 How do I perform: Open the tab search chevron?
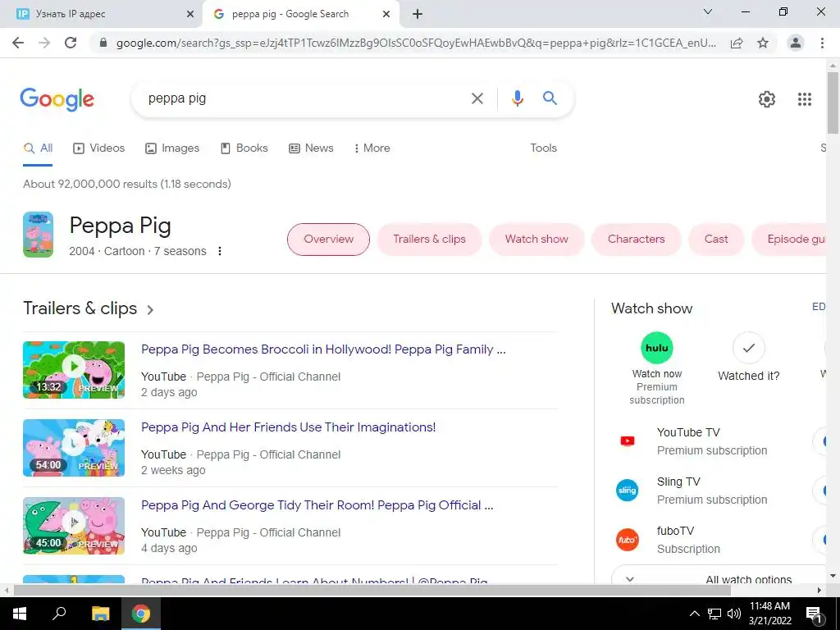click(708, 11)
